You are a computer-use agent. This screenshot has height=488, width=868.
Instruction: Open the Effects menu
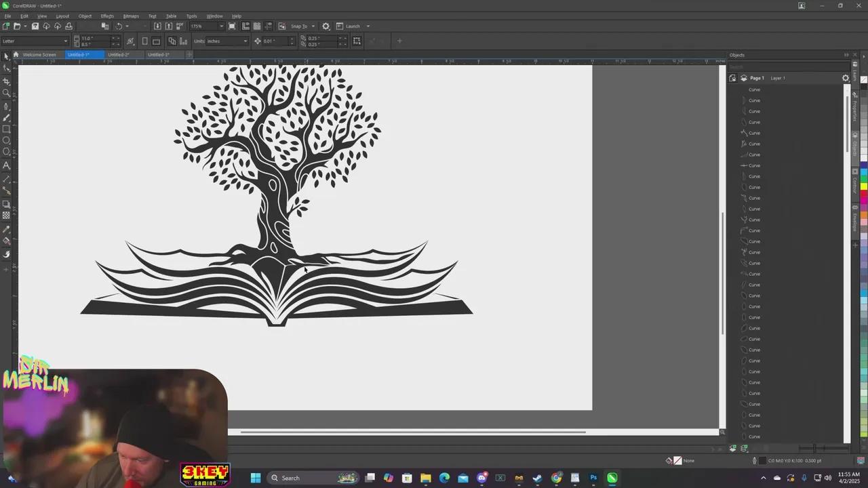tap(107, 16)
